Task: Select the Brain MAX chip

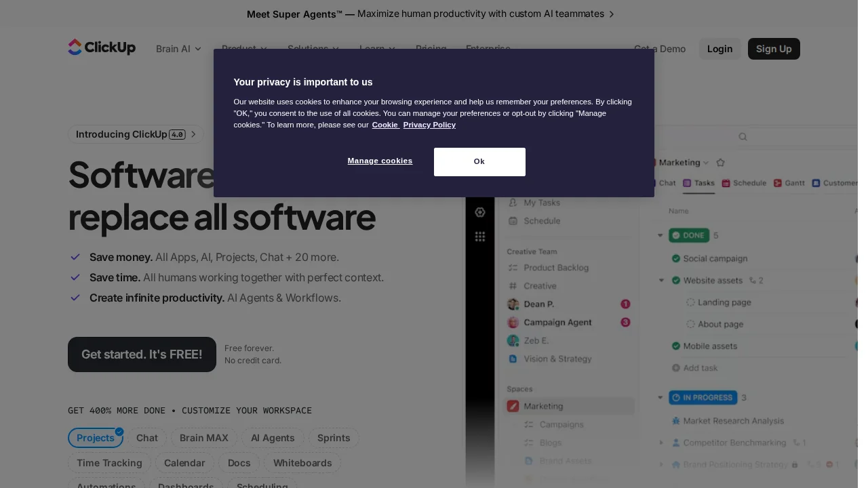Action: (x=204, y=438)
